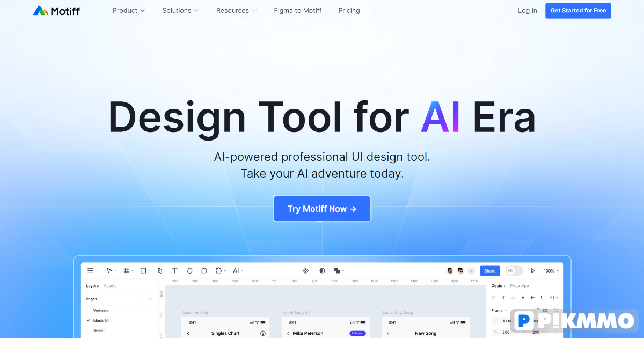Select the Pen tool

pos(160,271)
